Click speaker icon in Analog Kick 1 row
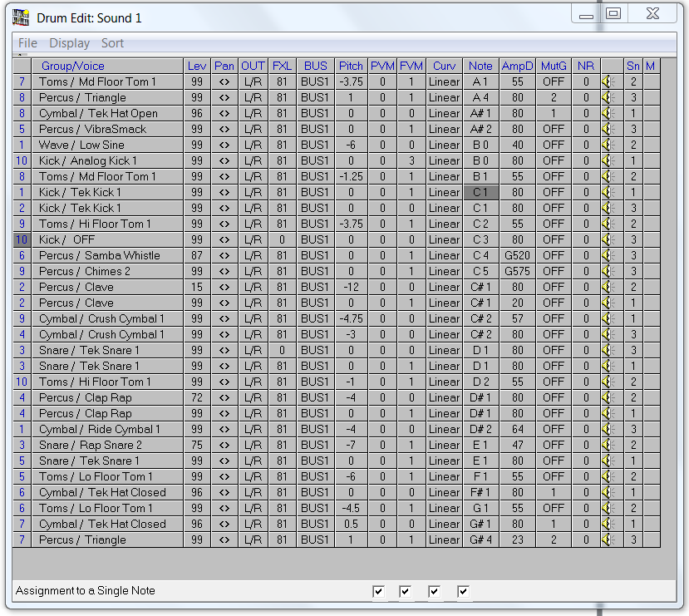 click(608, 160)
